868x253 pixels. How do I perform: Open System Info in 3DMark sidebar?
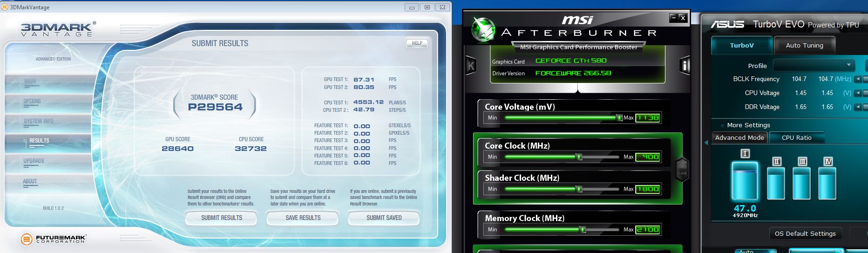pyautogui.click(x=48, y=123)
